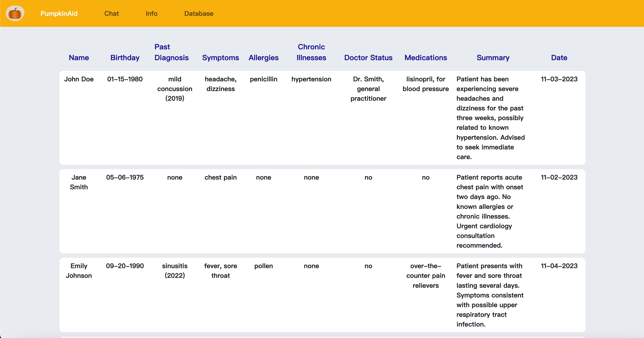Click the Medications column header

[x=426, y=58]
